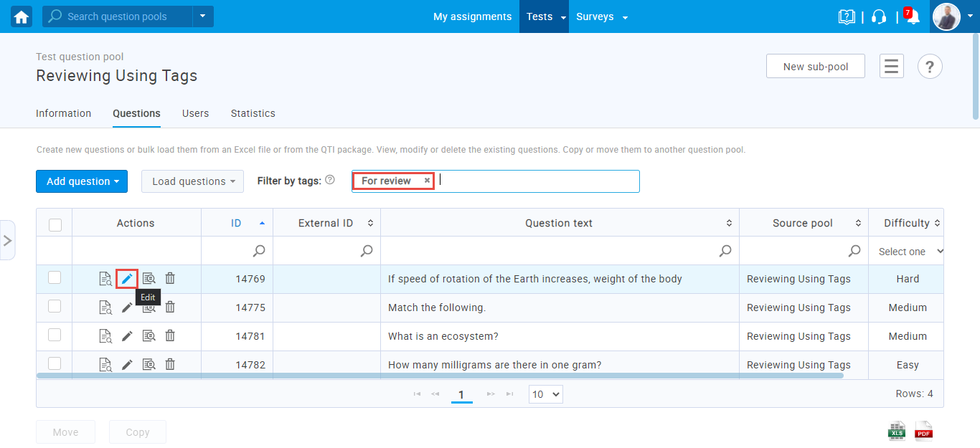The height and width of the screenshot is (448, 980).
Task: Export questions as PDF file
Action: (x=923, y=431)
